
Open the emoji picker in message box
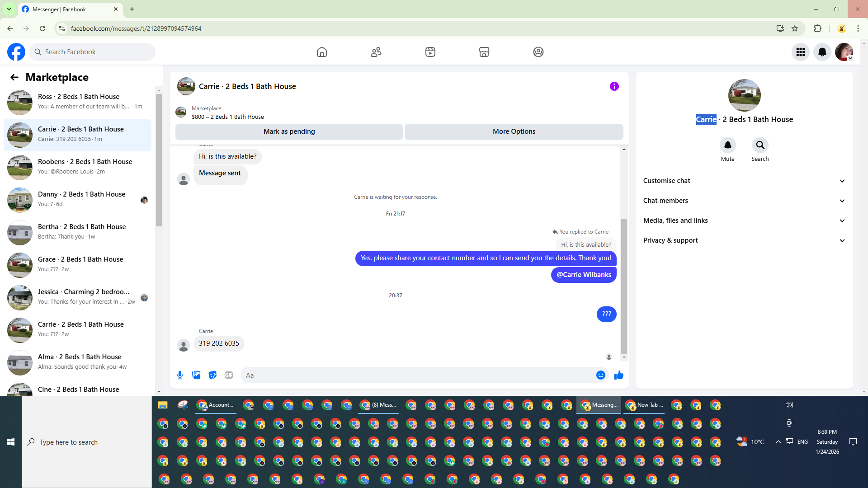tap(600, 375)
